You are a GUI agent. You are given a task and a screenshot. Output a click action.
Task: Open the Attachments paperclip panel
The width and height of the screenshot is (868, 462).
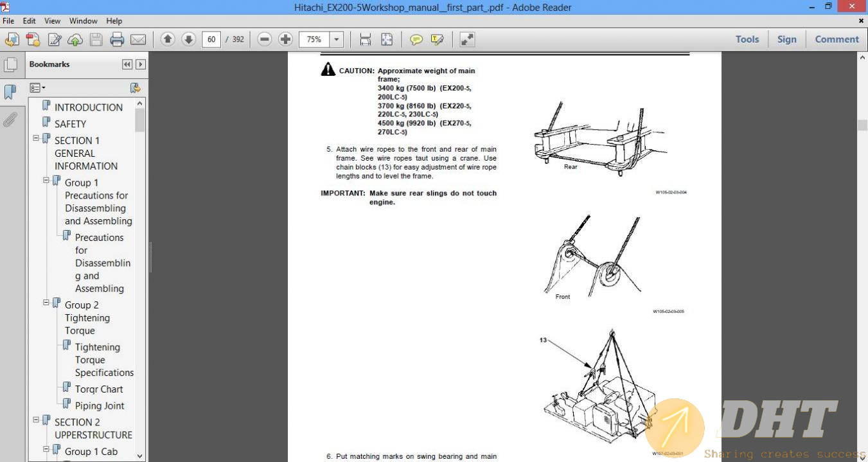[x=10, y=120]
